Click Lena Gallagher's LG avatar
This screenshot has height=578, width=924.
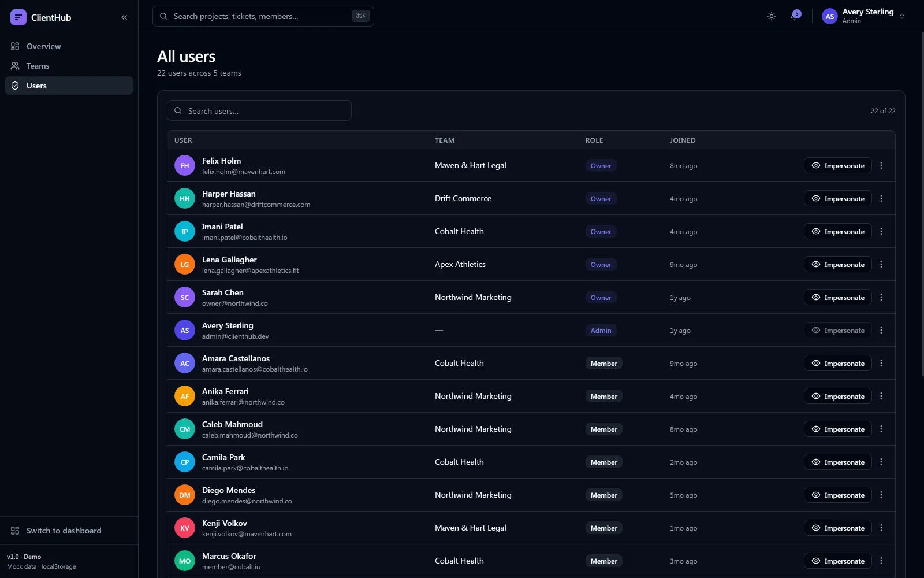(185, 264)
